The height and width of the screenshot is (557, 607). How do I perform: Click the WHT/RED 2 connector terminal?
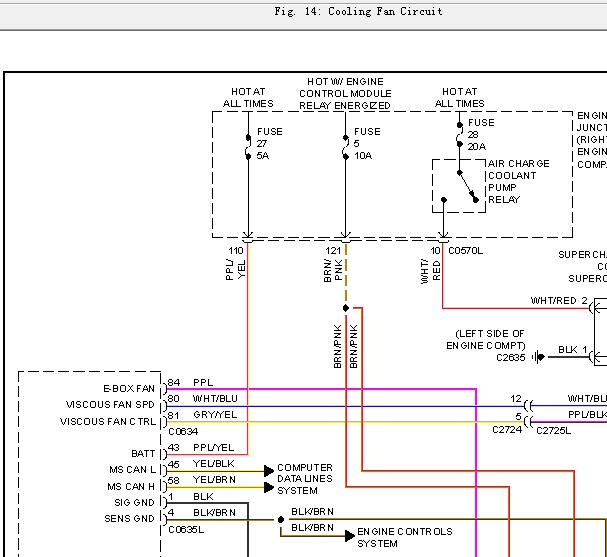(x=591, y=308)
